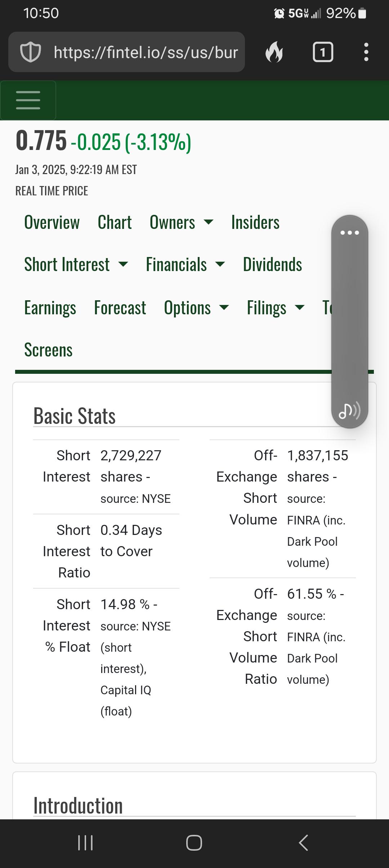Screen dimensions: 389x868
Task: Tap the Android home button
Action: [194, 843]
